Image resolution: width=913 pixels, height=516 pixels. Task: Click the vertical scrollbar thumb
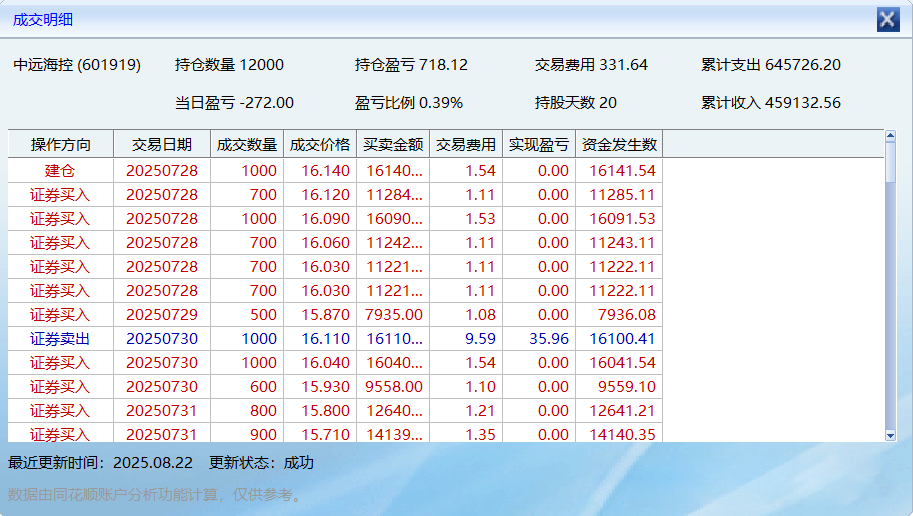click(890, 162)
